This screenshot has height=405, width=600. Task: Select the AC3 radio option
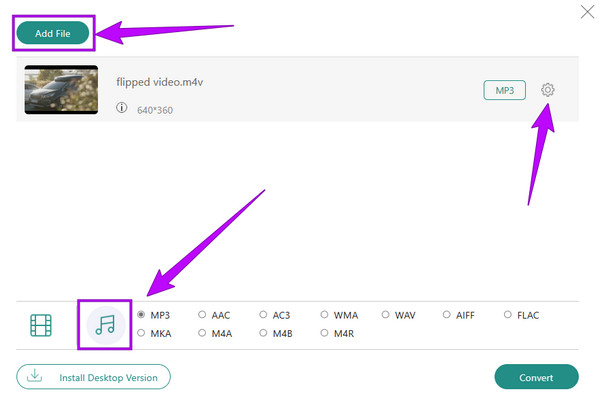[263, 315]
